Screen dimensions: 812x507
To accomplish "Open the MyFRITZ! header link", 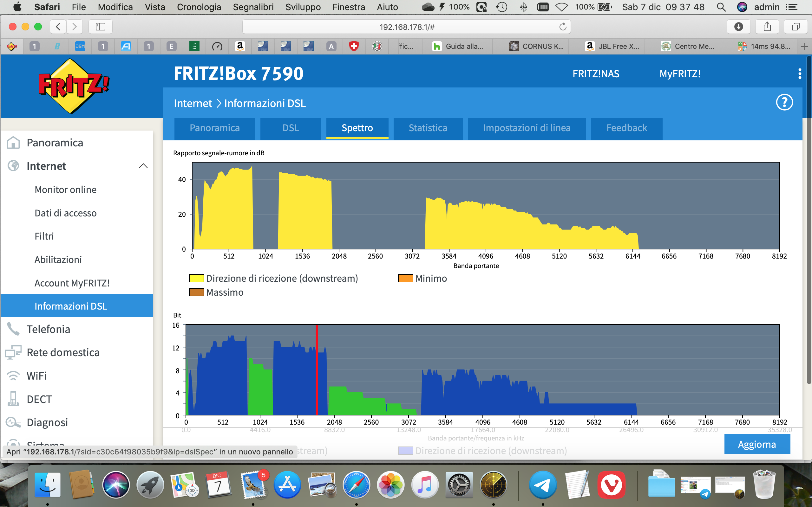I will click(x=680, y=74).
